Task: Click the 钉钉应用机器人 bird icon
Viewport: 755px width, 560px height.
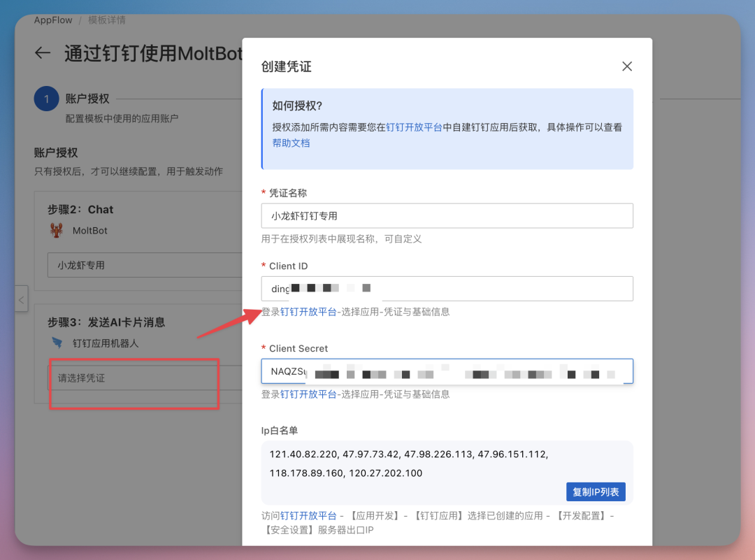Action: (56, 343)
